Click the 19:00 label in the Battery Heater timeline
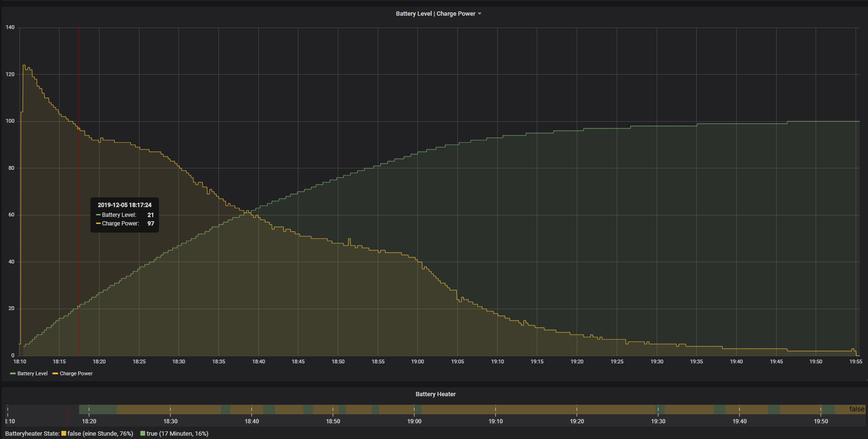This screenshot has width=868, height=439. point(414,421)
